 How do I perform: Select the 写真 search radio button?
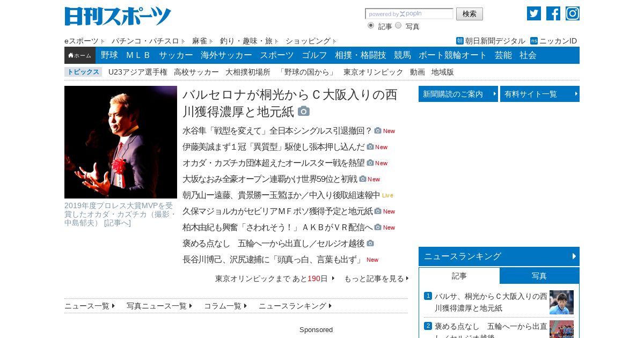coord(398,25)
